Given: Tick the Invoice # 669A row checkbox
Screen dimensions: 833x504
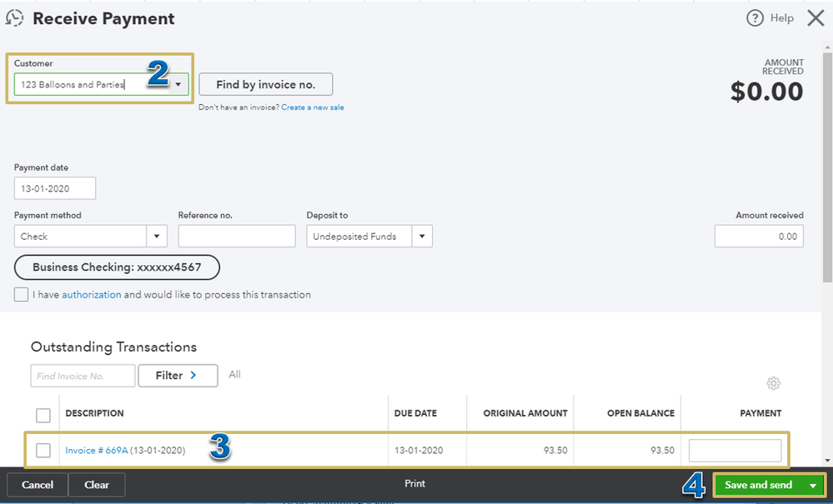Looking at the screenshot, I should pos(43,451).
